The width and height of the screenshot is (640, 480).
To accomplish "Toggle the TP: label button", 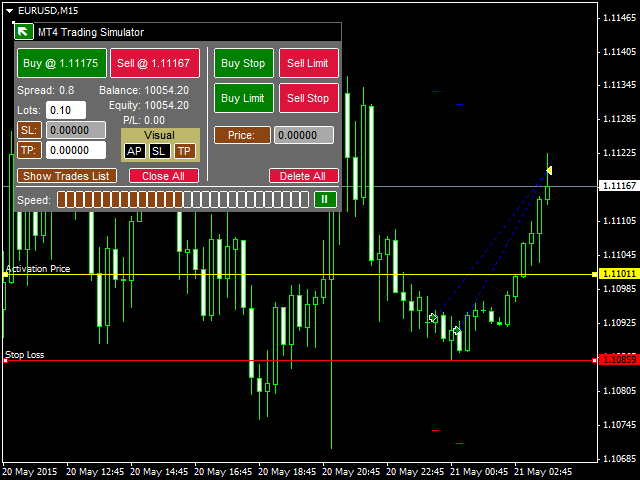I will [29, 150].
